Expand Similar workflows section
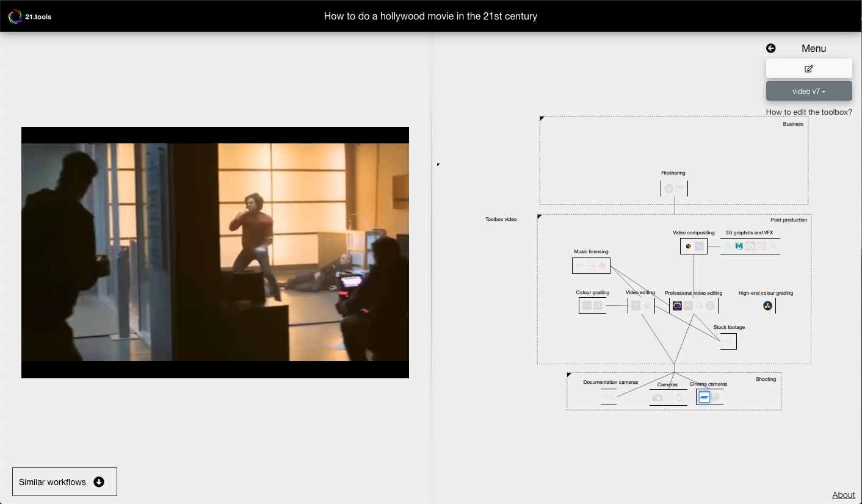 (64, 482)
